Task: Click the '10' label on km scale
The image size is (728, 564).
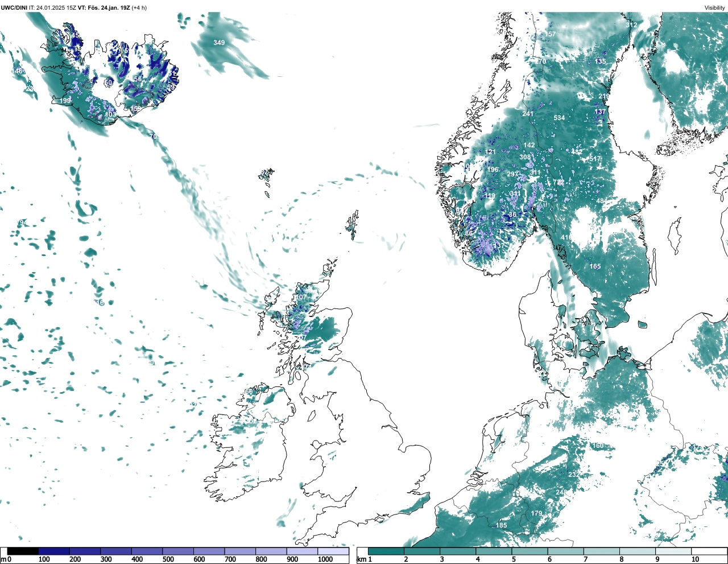Action: click(695, 559)
